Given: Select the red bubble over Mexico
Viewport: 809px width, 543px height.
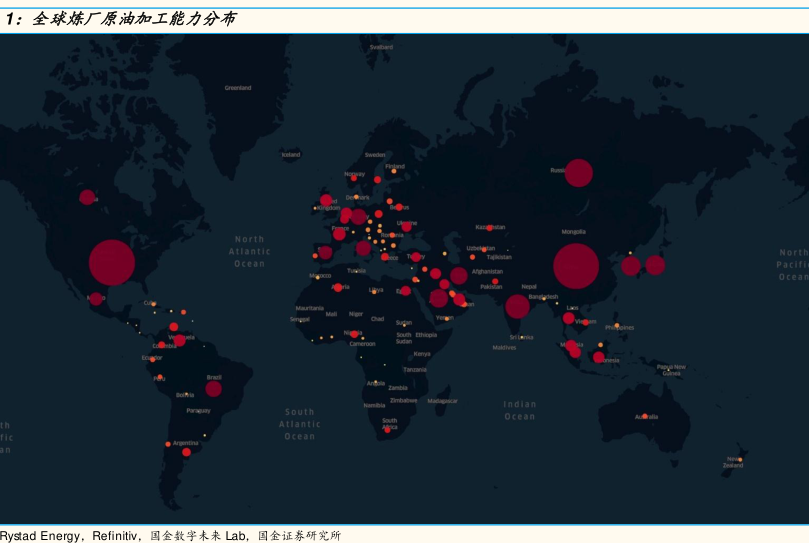Looking at the screenshot, I should 96,298.
